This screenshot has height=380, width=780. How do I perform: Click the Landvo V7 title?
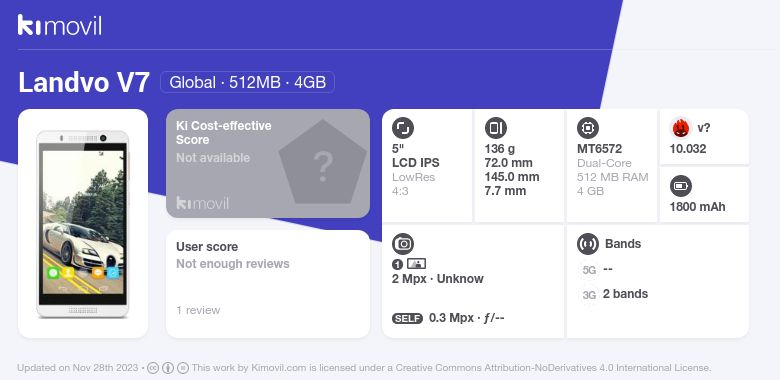pos(84,82)
